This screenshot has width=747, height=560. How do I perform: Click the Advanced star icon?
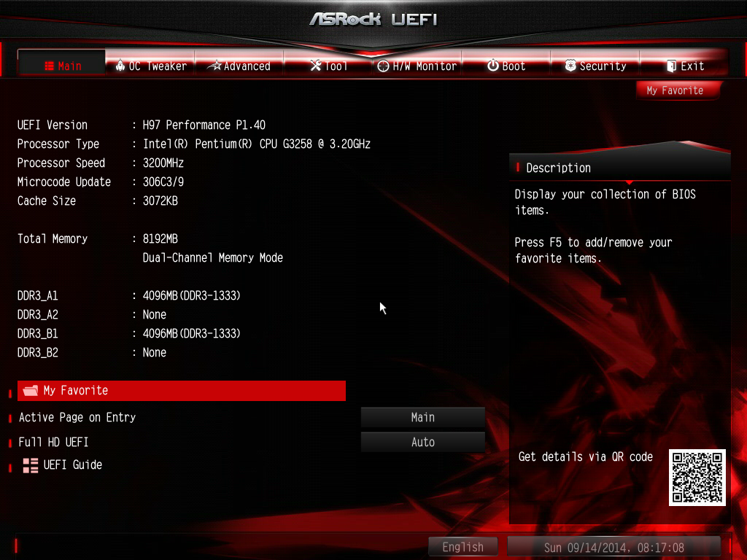point(215,65)
